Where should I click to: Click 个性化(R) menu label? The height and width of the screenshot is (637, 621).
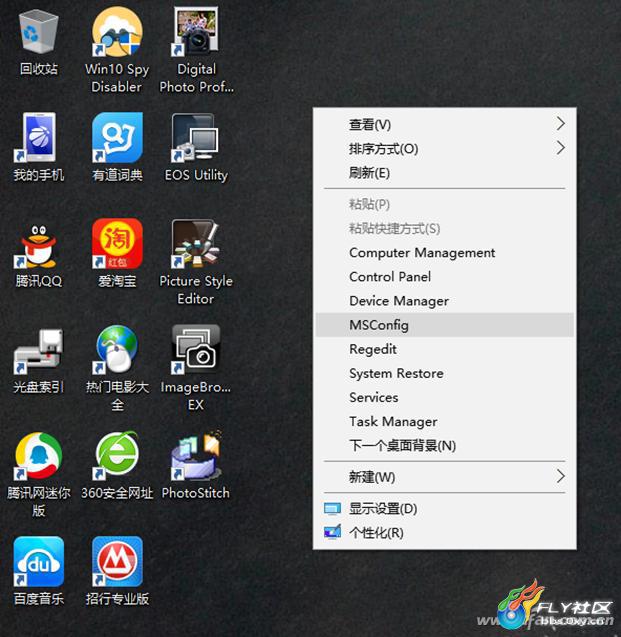(x=376, y=533)
